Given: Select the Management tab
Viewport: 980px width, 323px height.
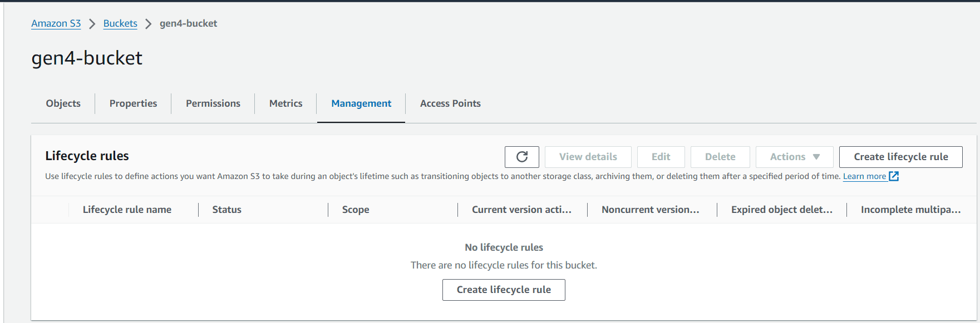Looking at the screenshot, I should point(361,103).
